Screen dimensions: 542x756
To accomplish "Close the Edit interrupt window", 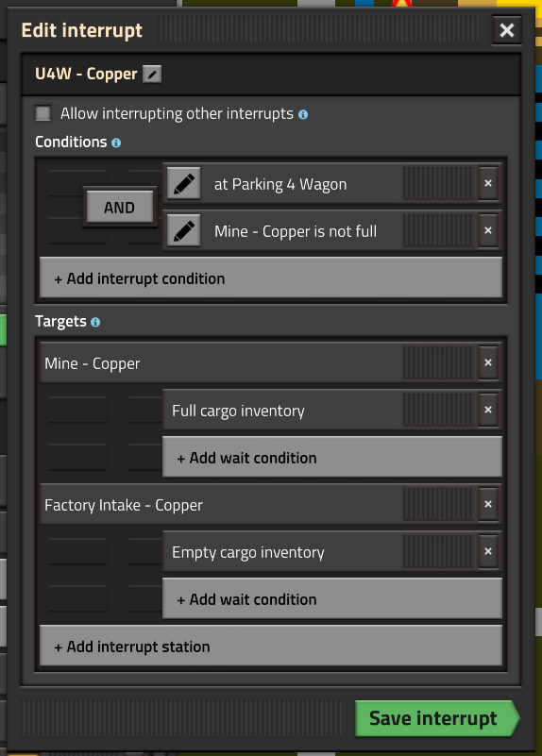I will coord(507,30).
